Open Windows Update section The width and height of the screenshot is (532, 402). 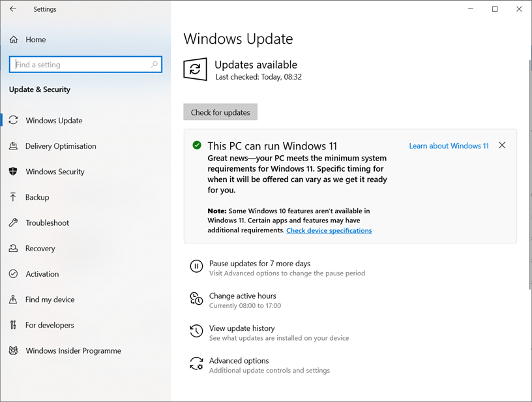[x=54, y=121]
